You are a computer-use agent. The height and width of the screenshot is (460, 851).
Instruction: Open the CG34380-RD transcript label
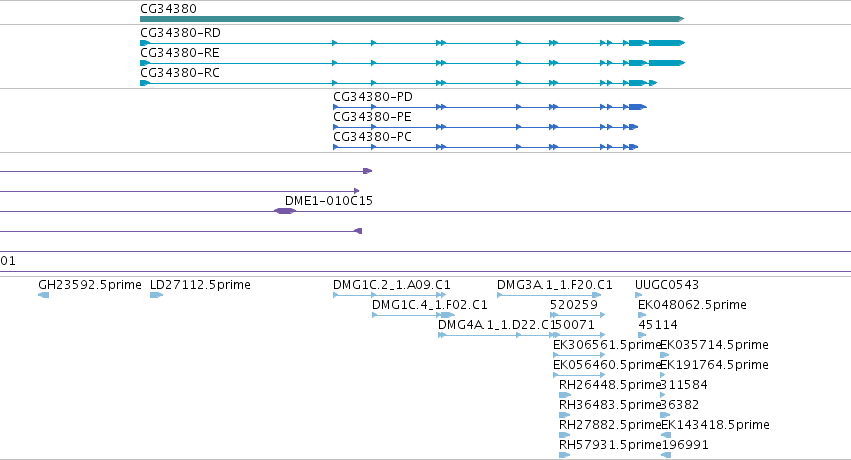coord(180,33)
